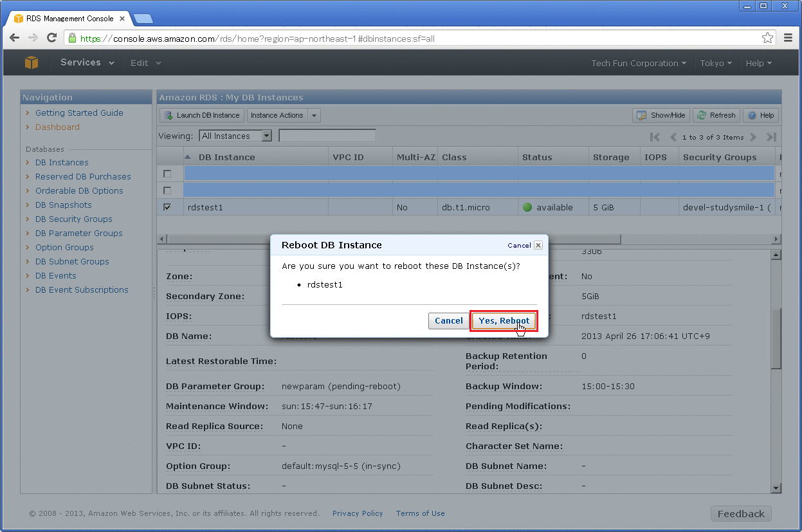Click the Cancel link in dialog title bar
This screenshot has height=532, width=802.
coord(519,245)
